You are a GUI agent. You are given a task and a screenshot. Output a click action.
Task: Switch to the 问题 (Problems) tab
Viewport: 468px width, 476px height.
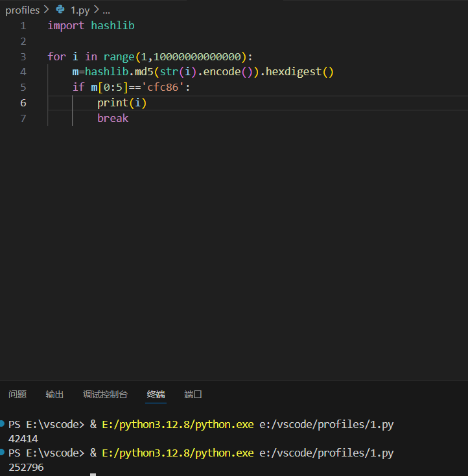pyautogui.click(x=18, y=394)
